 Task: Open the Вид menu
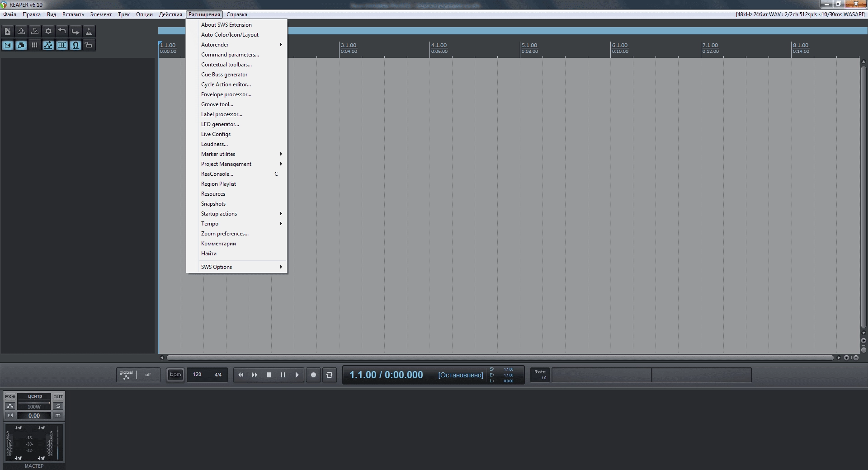pyautogui.click(x=52, y=14)
